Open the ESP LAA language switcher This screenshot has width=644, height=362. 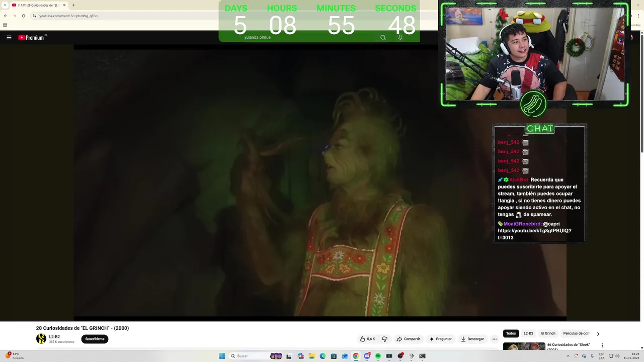tap(602, 356)
